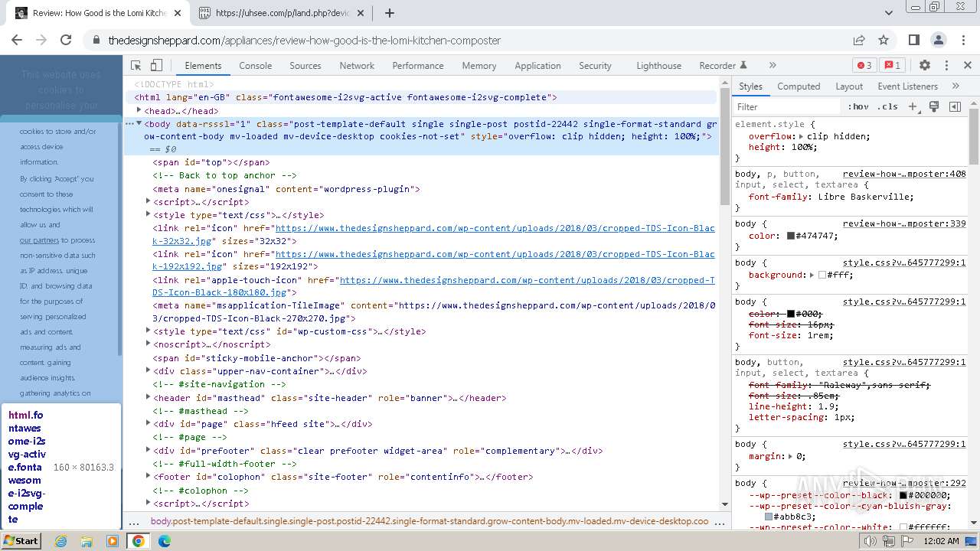Viewport: 980px width, 551px height.
Task: Expand the masthead header node
Action: [149, 397]
